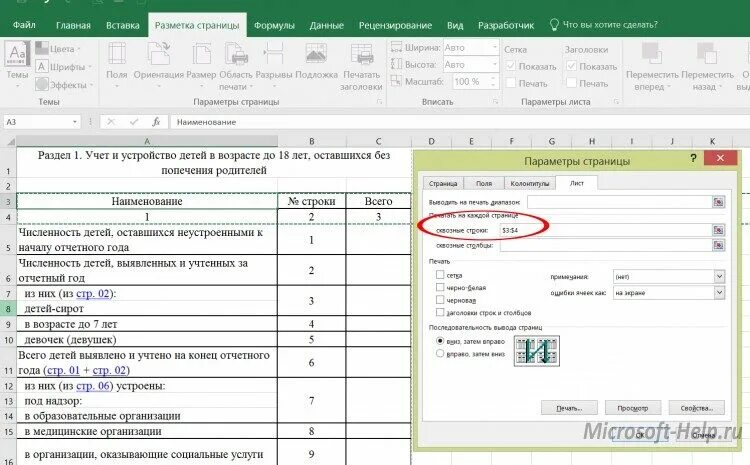Open the Темы themes gallery

click(17, 65)
